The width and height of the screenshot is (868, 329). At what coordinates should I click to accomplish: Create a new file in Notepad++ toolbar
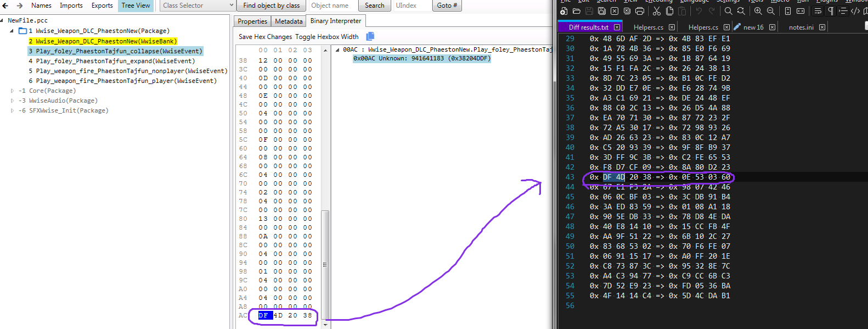563,11
